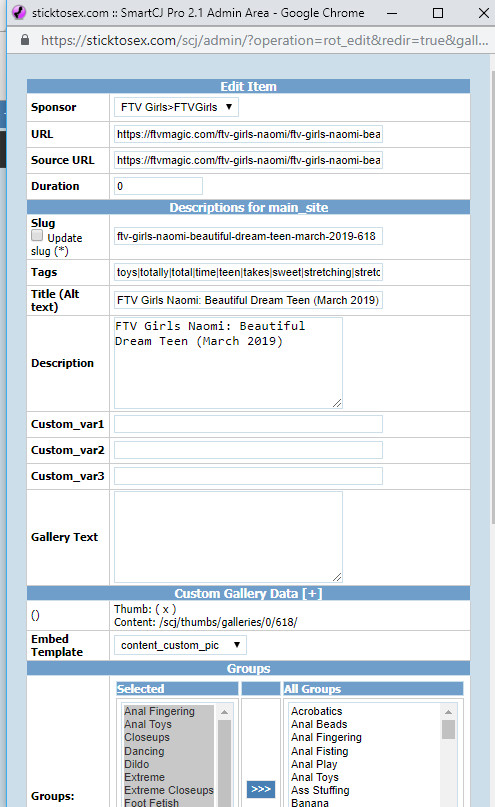495x807 pixels.
Task: Open the Sponsor dropdown FTV Girls>FTVGirls
Action: click(176, 107)
